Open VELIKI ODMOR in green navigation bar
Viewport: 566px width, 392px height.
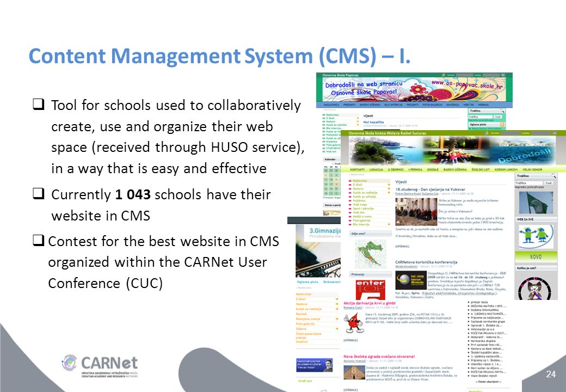tap(532, 170)
